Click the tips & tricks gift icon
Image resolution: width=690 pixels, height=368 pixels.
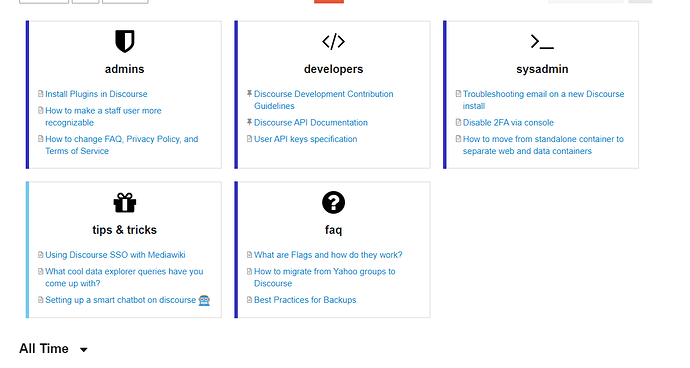[x=125, y=202]
